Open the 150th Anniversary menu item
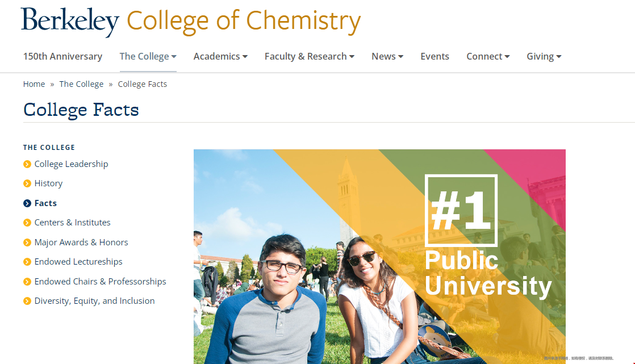The image size is (635, 364). 63,56
